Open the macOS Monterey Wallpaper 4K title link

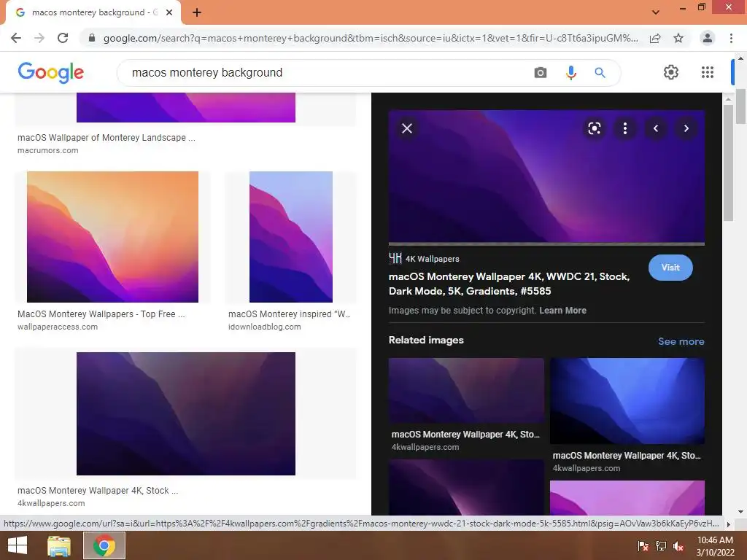click(509, 284)
